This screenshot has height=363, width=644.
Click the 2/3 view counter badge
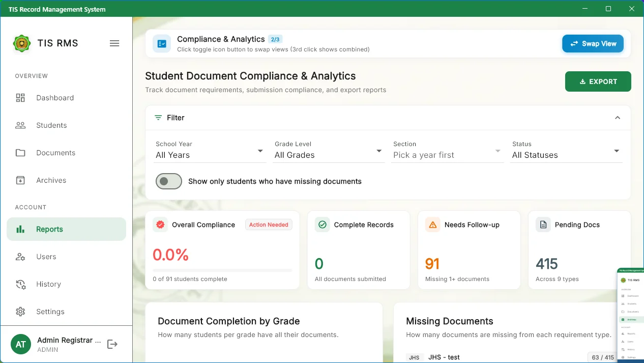275,39
